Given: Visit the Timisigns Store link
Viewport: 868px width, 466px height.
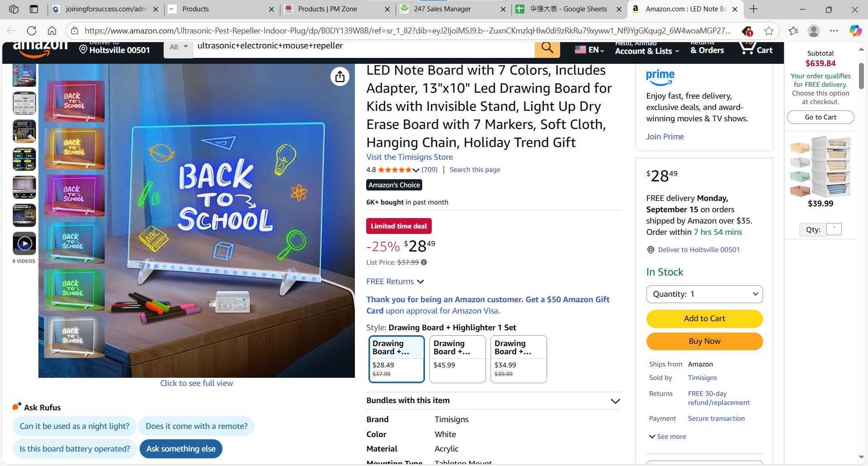Looking at the screenshot, I should [x=410, y=157].
